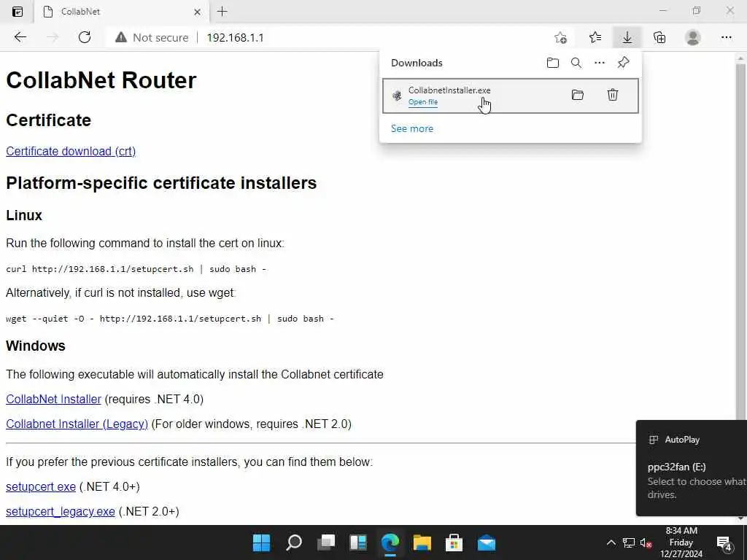Download setupcert_legacy.exe link
The image size is (747, 560).
pos(60,511)
